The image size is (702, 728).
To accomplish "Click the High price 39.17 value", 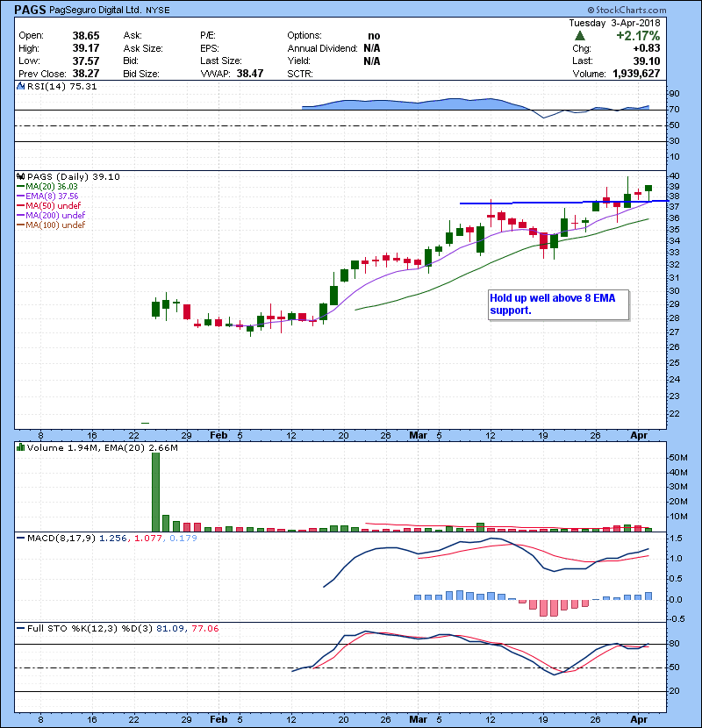I will [86, 48].
